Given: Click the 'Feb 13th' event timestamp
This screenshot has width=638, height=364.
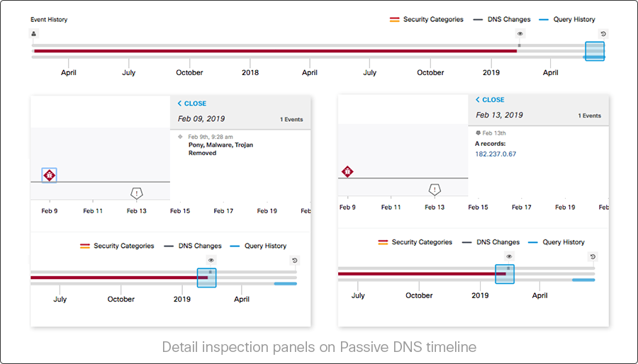Looking at the screenshot, I should click(494, 133).
